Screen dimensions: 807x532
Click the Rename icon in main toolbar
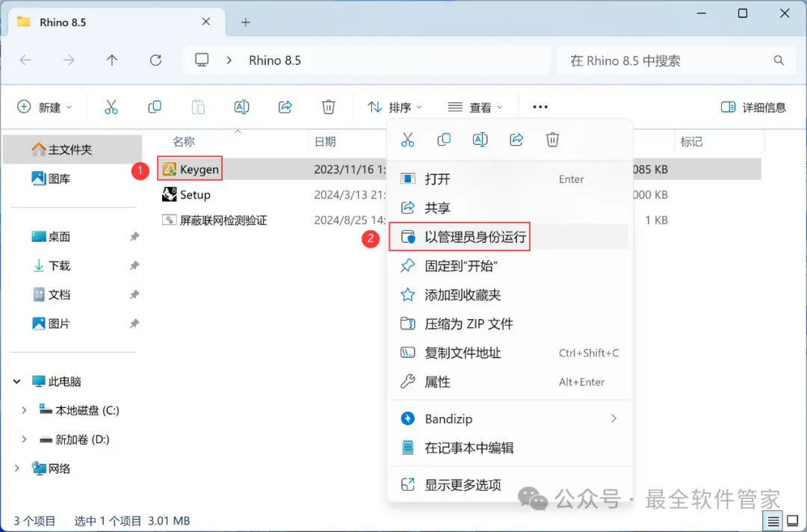click(241, 107)
